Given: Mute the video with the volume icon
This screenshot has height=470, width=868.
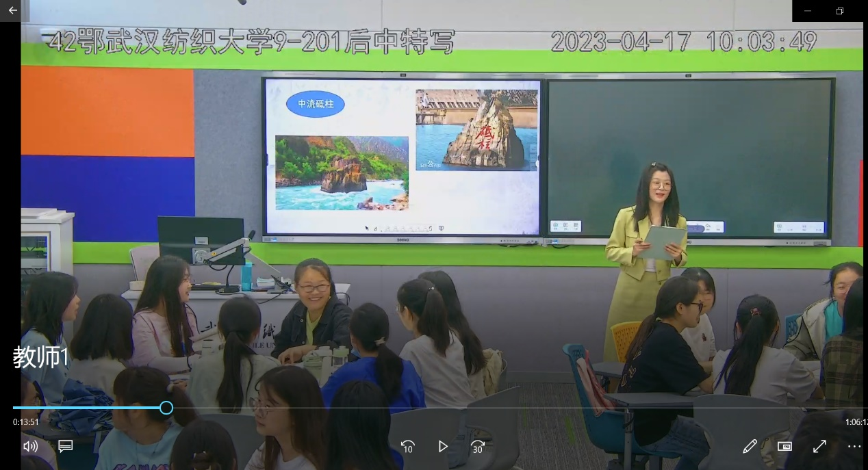Looking at the screenshot, I should (x=30, y=446).
